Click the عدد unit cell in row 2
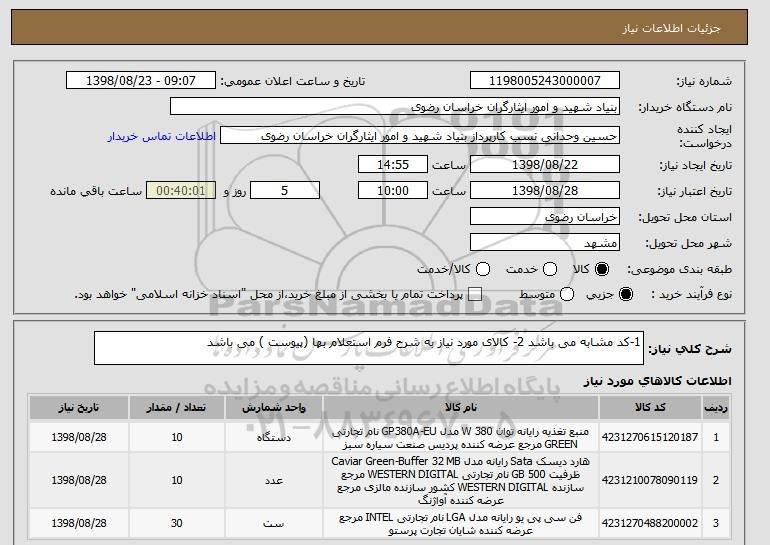This screenshot has width=770, height=545. click(274, 480)
